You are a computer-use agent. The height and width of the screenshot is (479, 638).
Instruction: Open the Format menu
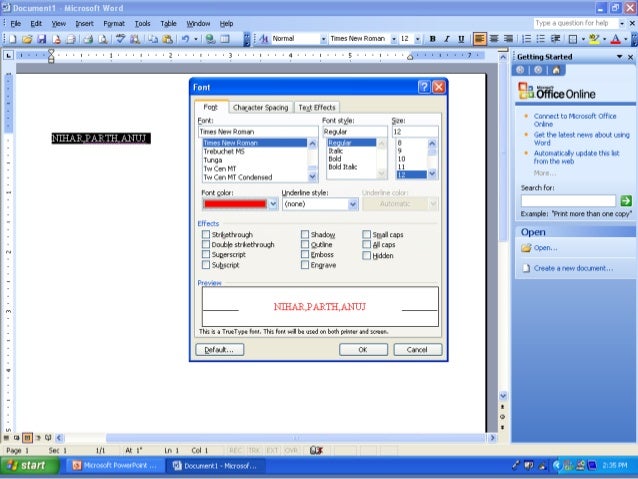(x=114, y=24)
